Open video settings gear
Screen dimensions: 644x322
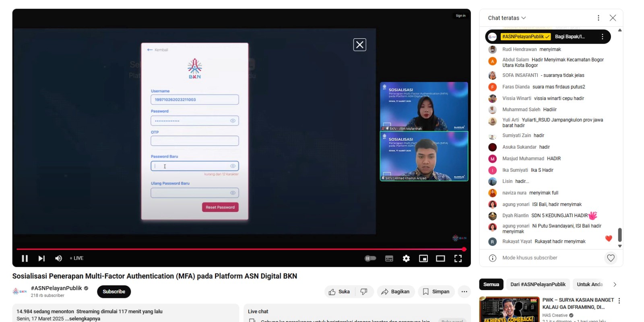coord(406,259)
